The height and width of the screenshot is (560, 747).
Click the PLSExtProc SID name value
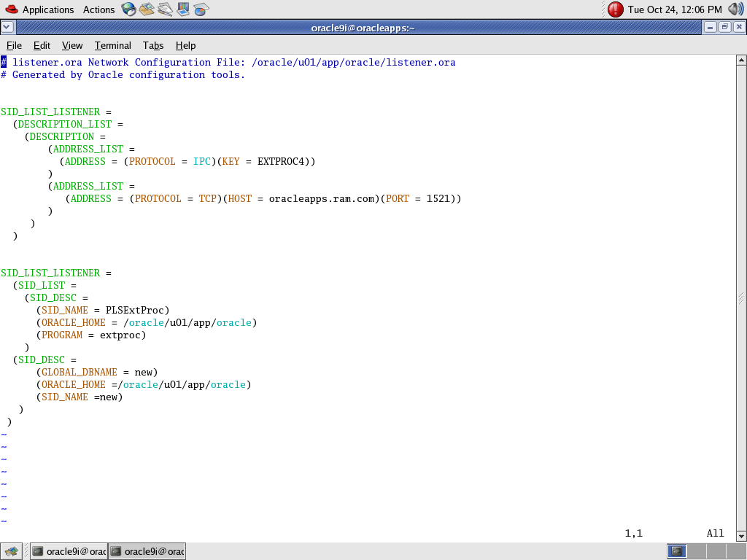pos(135,310)
